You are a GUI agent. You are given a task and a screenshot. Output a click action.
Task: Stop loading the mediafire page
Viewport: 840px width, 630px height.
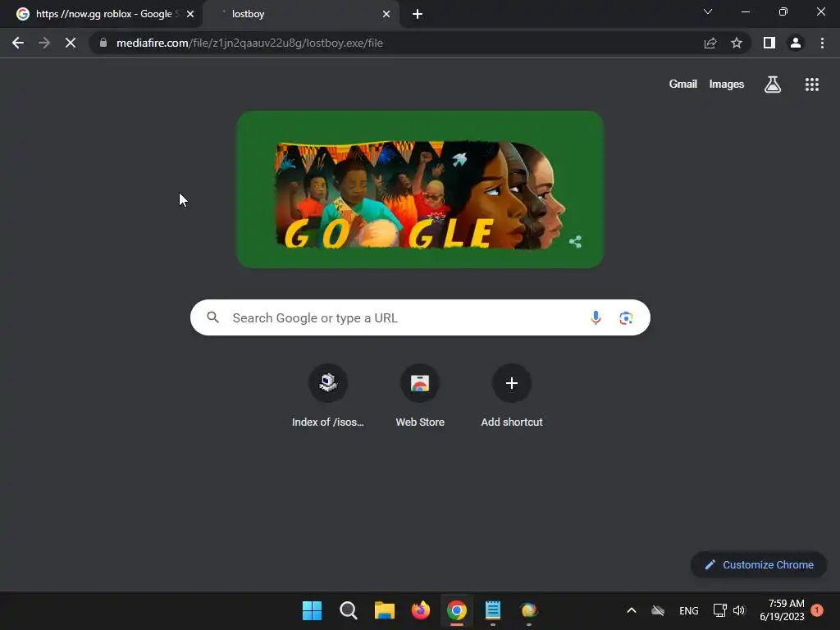tap(71, 43)
